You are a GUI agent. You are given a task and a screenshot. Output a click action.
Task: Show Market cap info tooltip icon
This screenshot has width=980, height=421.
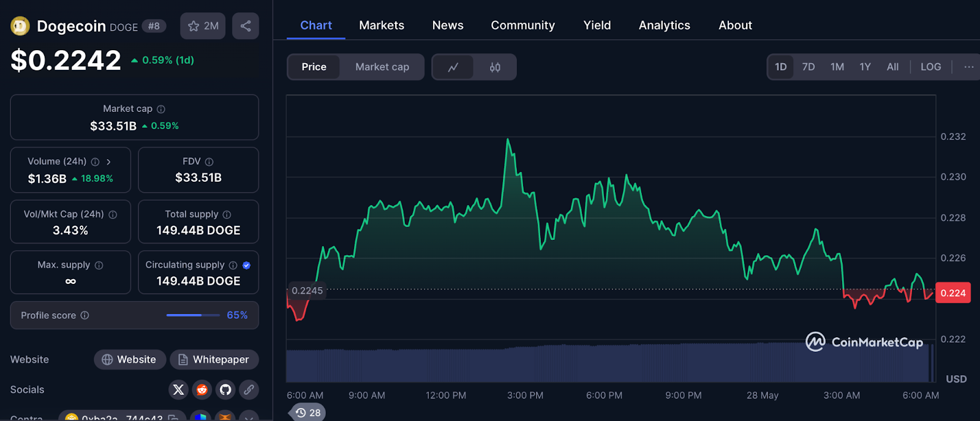(x=161, y=109)
